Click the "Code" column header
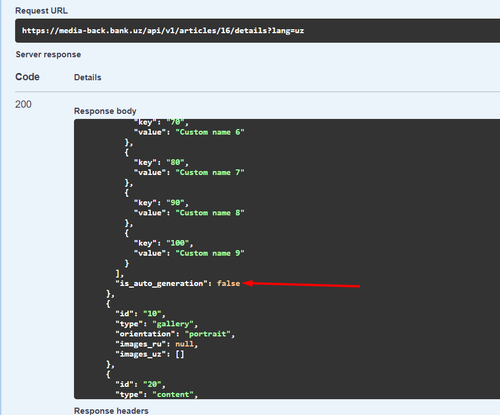The image size is (500, 415). click(27, 77)
